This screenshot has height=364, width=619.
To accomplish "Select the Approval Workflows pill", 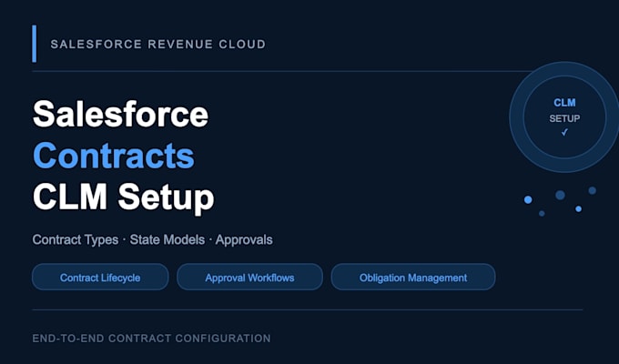I will pos(250,278).
